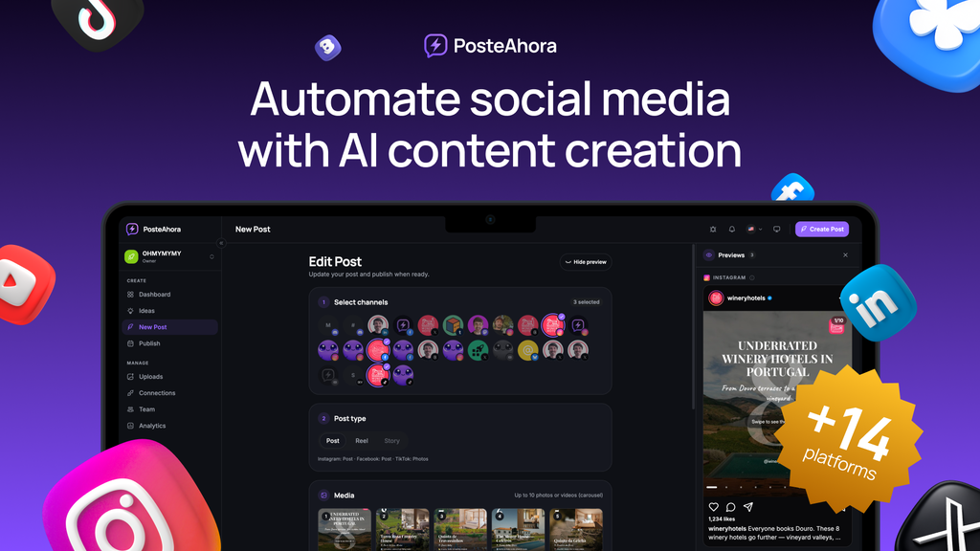This screenshot has height=551, width=980.
Task: Click media thumbnail number 1
Action: pyautogui.click(x=345, y=530)
